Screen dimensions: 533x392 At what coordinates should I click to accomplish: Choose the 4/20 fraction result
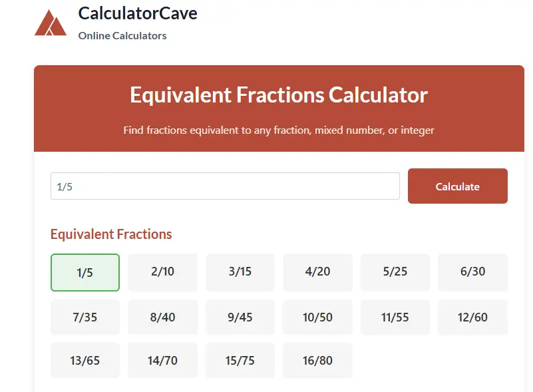[317, 272]
